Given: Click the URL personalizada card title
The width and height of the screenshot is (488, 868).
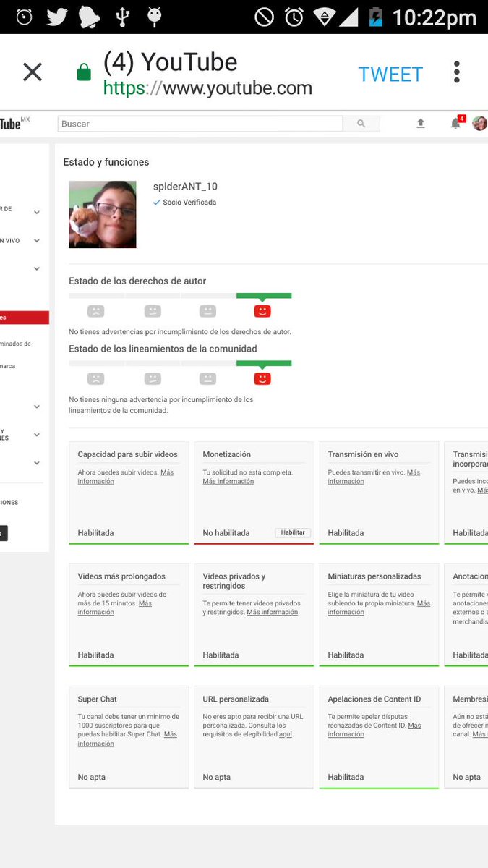Looking at the screenshot, I should pyautogui.click(x=236, y=699).
